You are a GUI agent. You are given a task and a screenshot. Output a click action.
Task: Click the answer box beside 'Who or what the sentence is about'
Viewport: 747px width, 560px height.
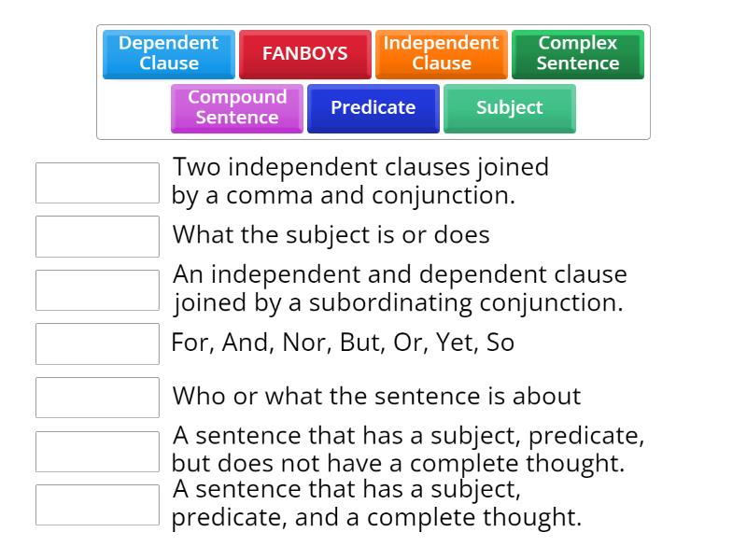click(x=97, y=396)
